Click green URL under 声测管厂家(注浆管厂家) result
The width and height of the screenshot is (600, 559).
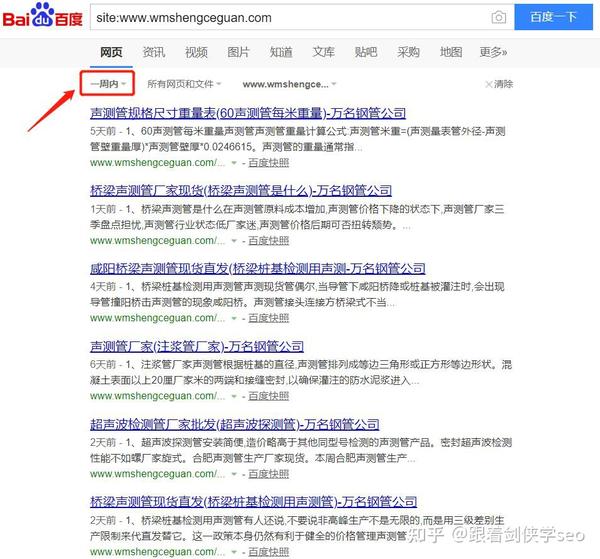click(x=158, y=396)
